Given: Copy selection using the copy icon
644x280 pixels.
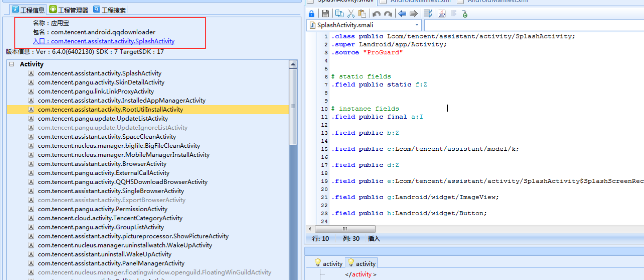Looking at the screenshot, I should (x=339, y=14).
